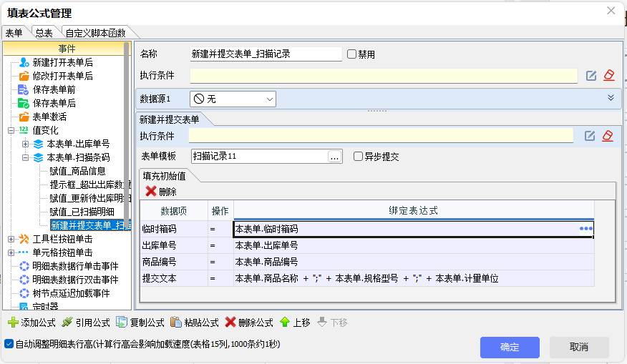Click the 上移 green up arrow
Image resolution: width=627 pixels, height=364 pixels.
click(285, 323)
